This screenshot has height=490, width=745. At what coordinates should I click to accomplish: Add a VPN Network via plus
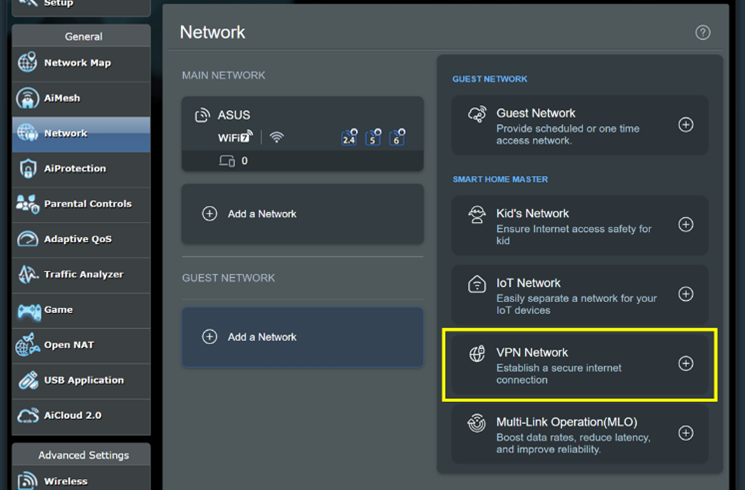[686, 364]
